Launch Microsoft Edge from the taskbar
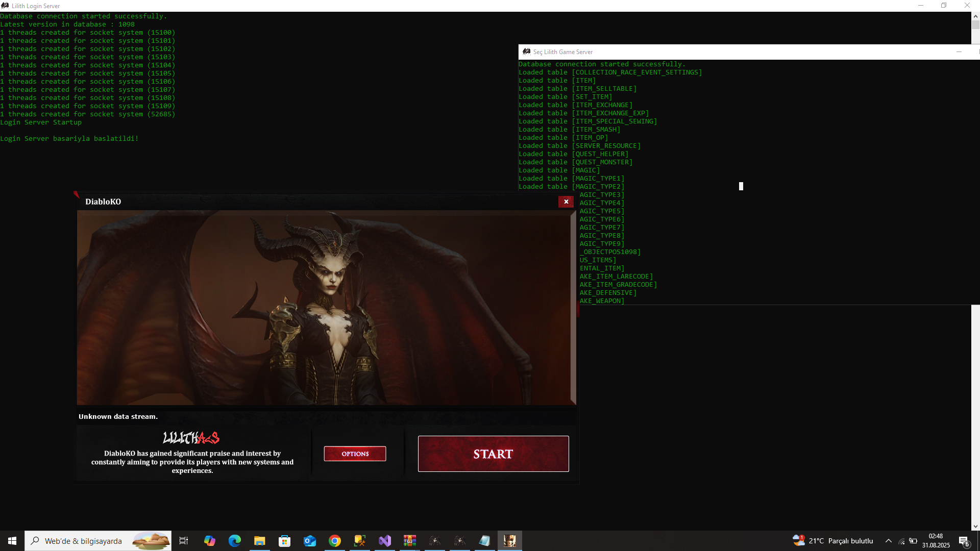This screenshot has height=551, width=980. point(235,541)
